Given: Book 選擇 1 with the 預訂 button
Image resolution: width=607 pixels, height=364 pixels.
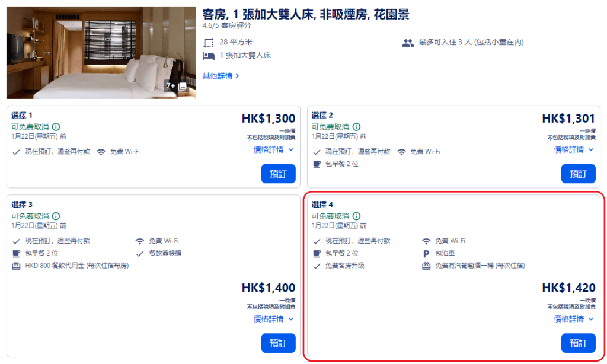Looking at the screenshot, I should tap(278, 174).
